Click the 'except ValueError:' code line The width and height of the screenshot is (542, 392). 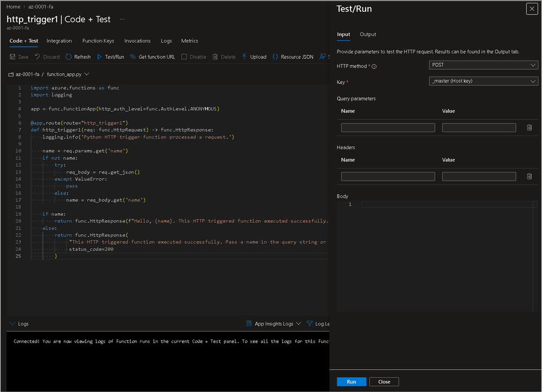(x=80, y=179)
